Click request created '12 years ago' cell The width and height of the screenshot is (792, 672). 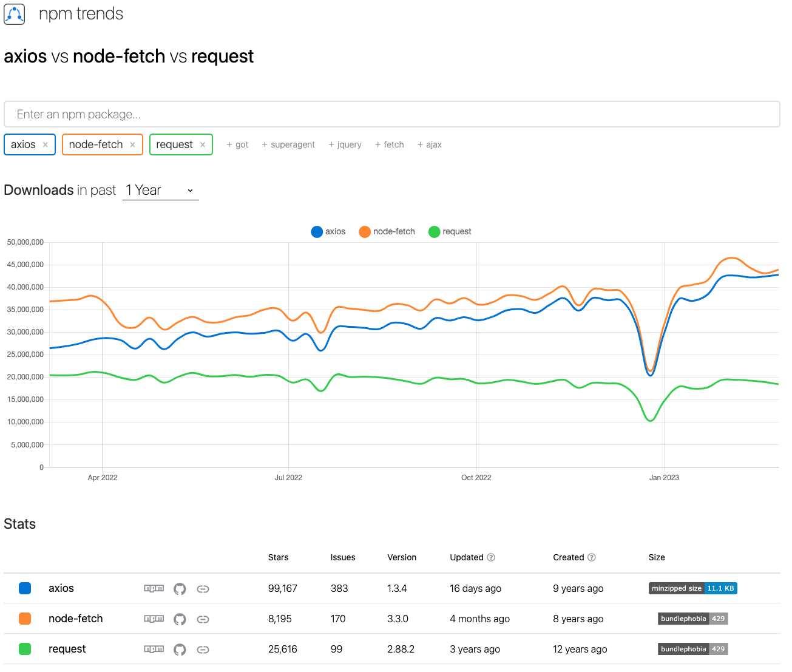pyautogui.click(x=580, y=649)
